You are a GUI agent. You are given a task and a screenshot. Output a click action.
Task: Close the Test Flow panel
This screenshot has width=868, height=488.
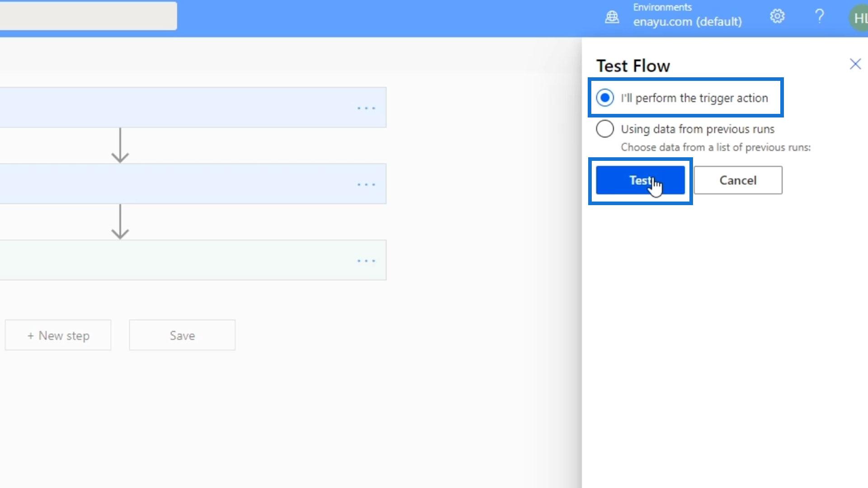[x=855, y=64]
